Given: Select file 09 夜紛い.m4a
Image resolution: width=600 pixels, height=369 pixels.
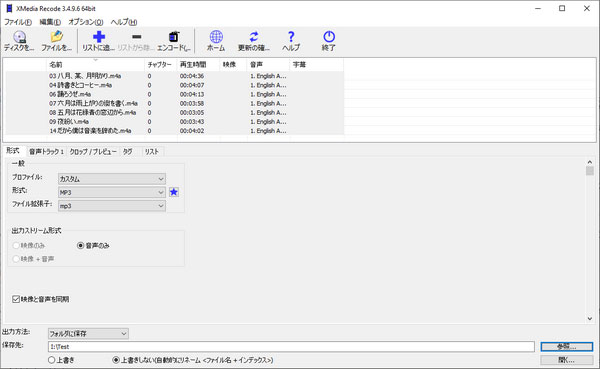Looking at the screenshot, I should [69, 122].
